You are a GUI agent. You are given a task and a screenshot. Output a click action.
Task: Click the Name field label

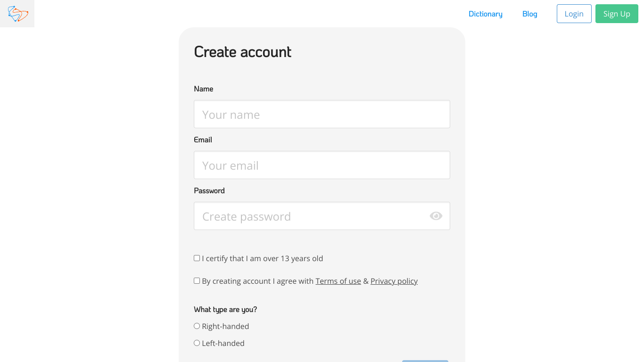(204, 89)
